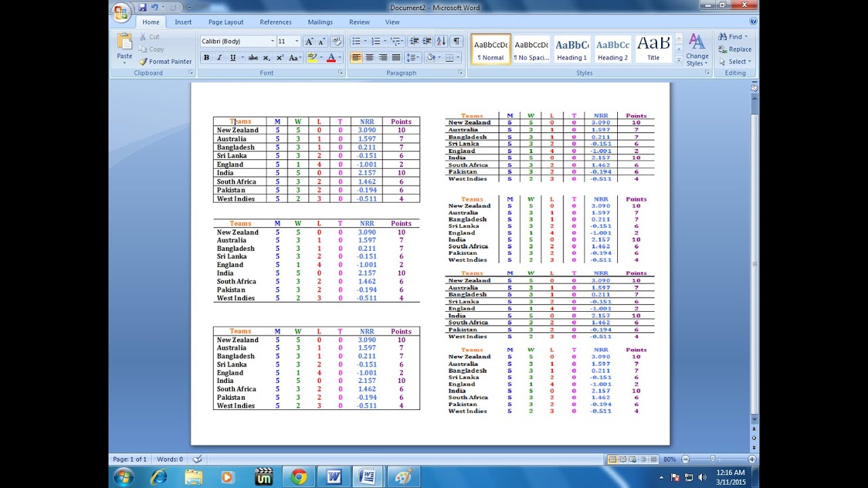Viewport: 868px width, 488px height.
Task: Zoom out with minus button
Action: (686, 459)
